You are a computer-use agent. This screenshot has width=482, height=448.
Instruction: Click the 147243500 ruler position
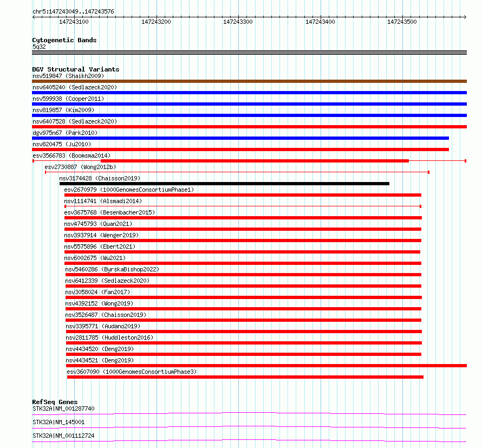point(402,22)
